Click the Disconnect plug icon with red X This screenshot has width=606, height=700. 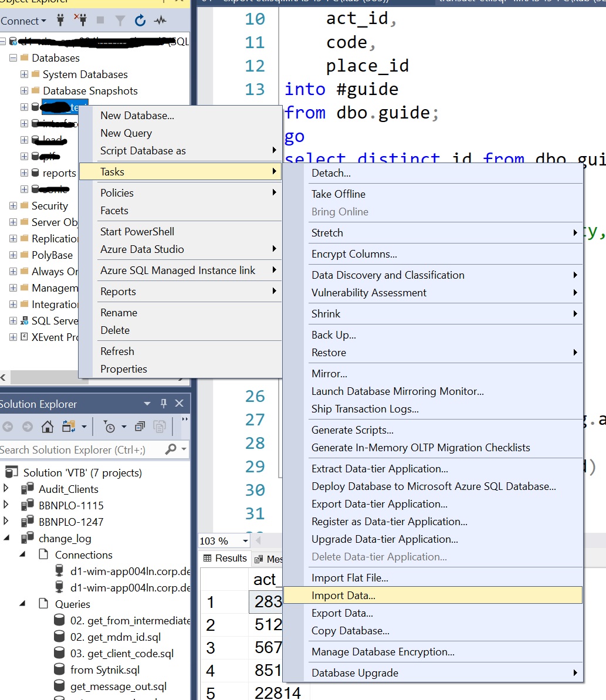pos(80,21)
